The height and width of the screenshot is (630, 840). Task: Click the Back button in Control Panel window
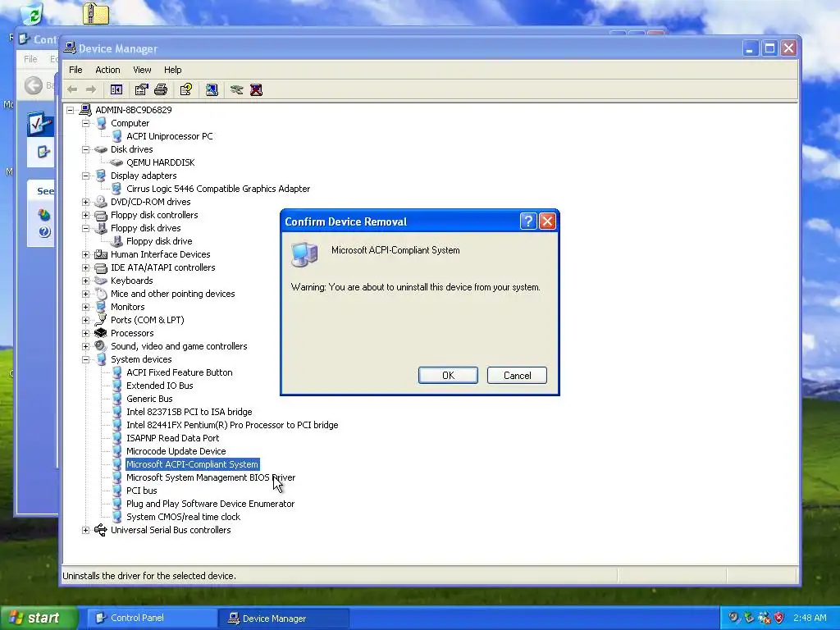pyautogui.click(x=33, y=85)
